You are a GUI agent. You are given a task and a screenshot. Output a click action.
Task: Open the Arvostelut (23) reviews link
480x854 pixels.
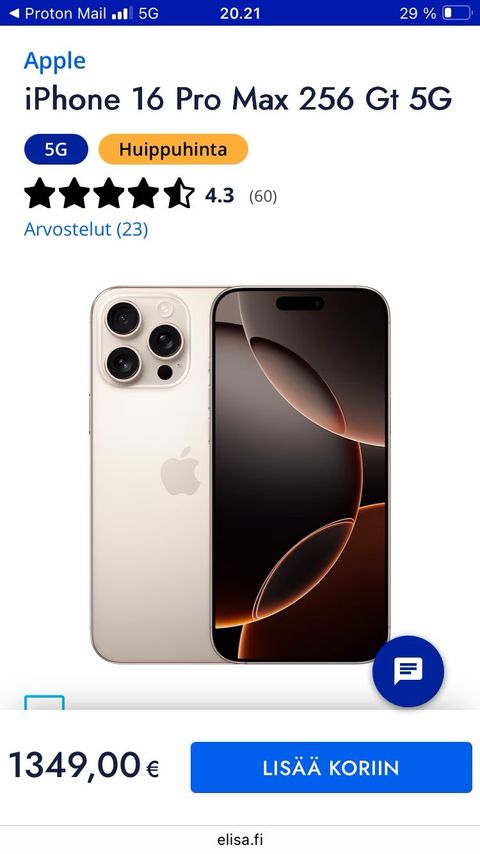click(x=86, y=229)
